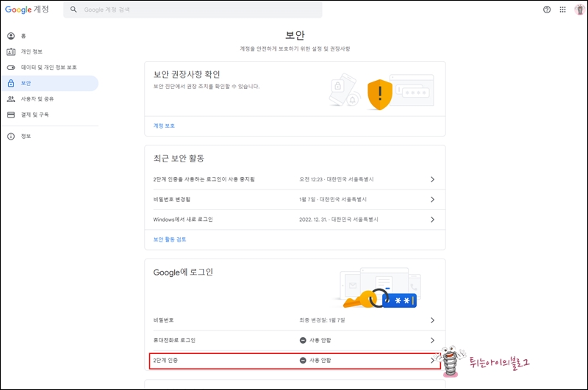Image resolution: width=588 pixels, height=390 pixels.
Task: Expand the 휴대전화로 로그인 row chevron
Action: click(432, 340)
